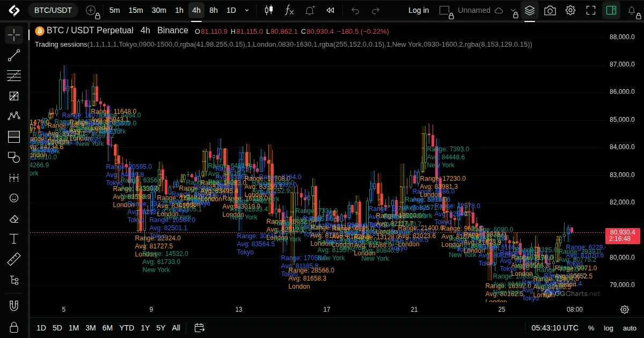Open the Fibonacci retracement tools
This screenshot has width=644, height=338.
pyautogui.click(x=14, y=76)
